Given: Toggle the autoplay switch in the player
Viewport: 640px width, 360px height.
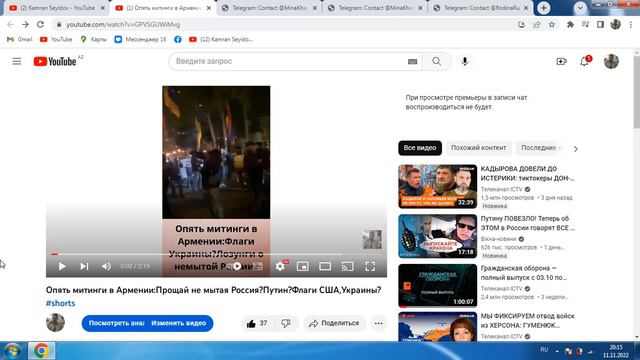Looking at the screenshot, I should pos(237,266).
